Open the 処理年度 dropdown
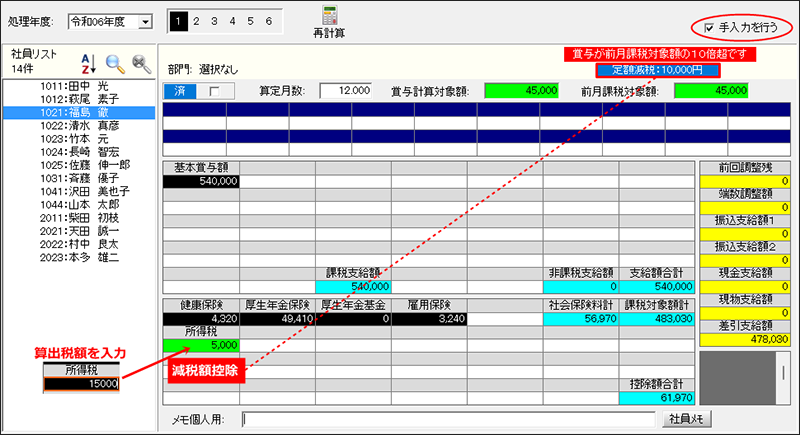The image size is (800, 435). coord(146,22)
